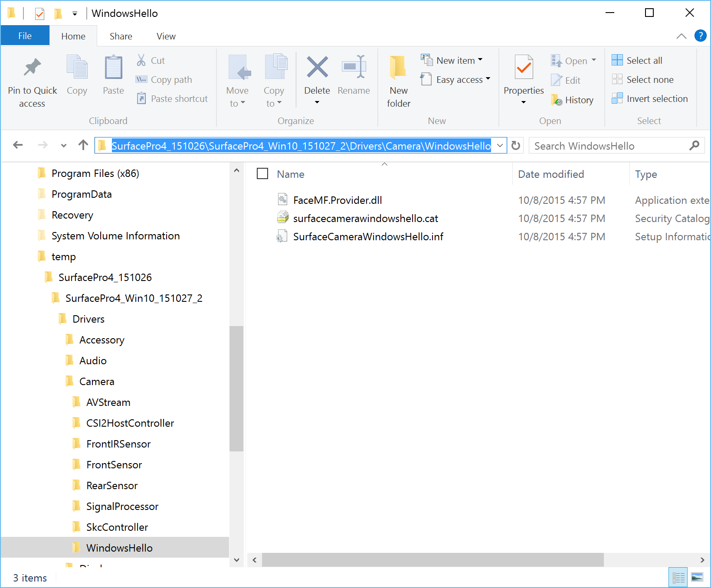Image resolution: width=711 pixels, height=588 pixels.
Task: Click the Paste clipboard icon
Action: click(113, 67)
